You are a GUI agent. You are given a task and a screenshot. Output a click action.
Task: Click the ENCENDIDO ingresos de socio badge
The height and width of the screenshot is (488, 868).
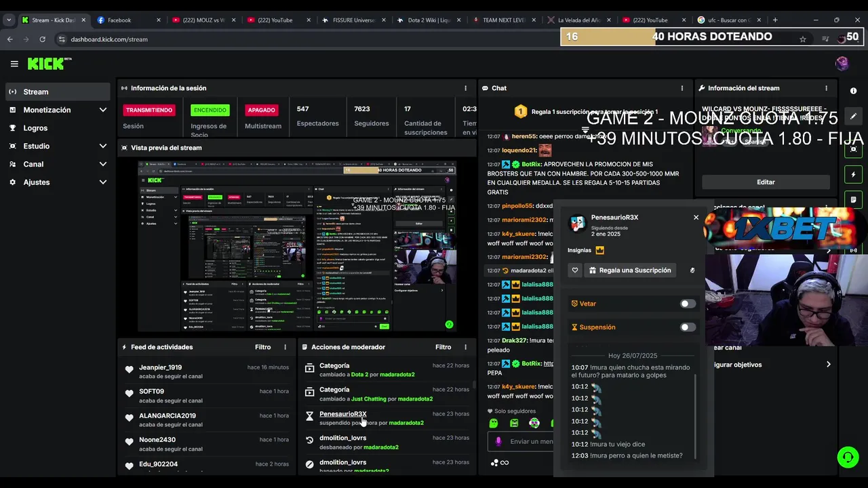210,110
